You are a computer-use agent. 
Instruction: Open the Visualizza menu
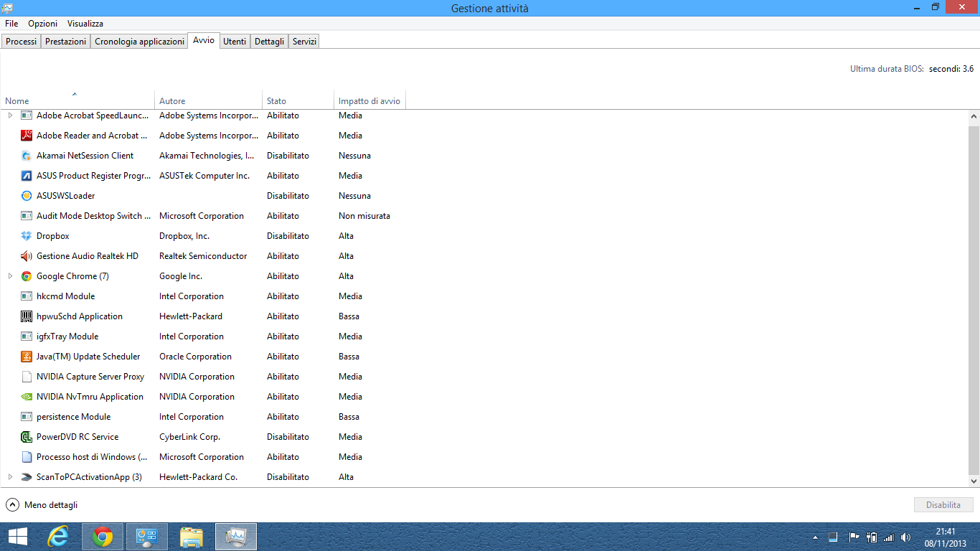click(x=85, y=24)
